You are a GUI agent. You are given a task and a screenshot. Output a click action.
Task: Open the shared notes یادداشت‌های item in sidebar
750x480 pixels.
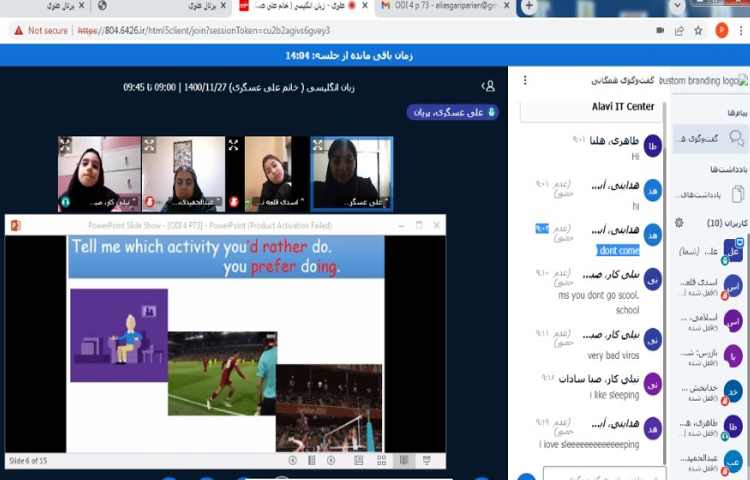709,194
